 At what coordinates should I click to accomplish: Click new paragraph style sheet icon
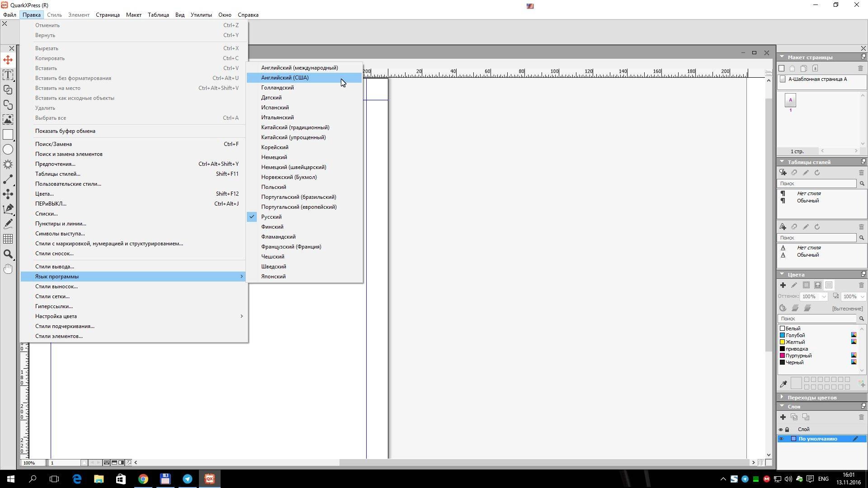pos(783,173)
